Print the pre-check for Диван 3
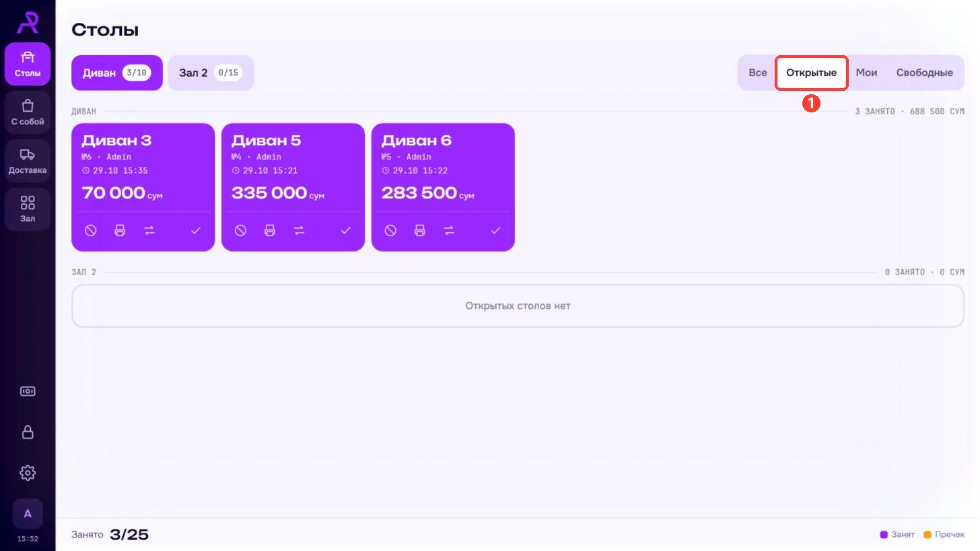The image size is (980, 551). point(120,231)
